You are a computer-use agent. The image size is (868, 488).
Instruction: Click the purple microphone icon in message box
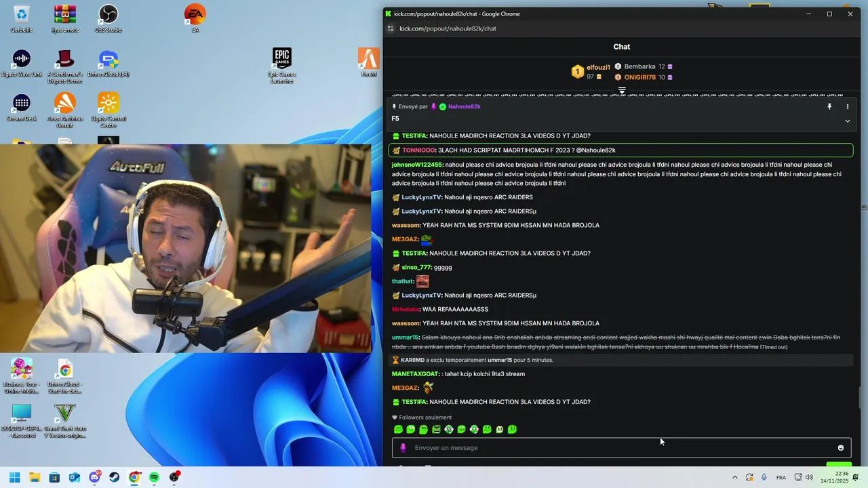point(403,448)
